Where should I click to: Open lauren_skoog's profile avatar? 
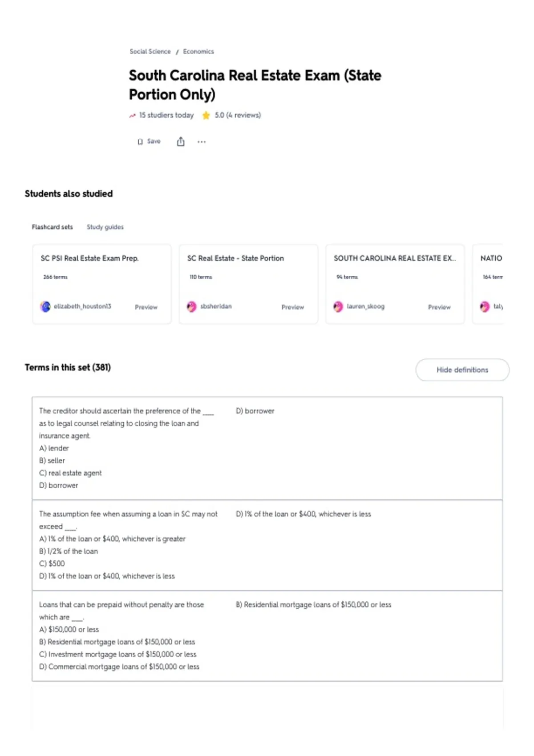(x=338, y=306)
